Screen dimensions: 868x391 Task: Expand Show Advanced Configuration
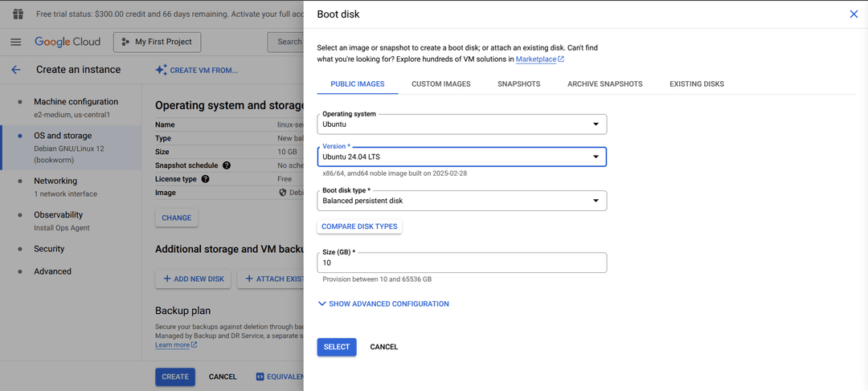coord(383,303)
